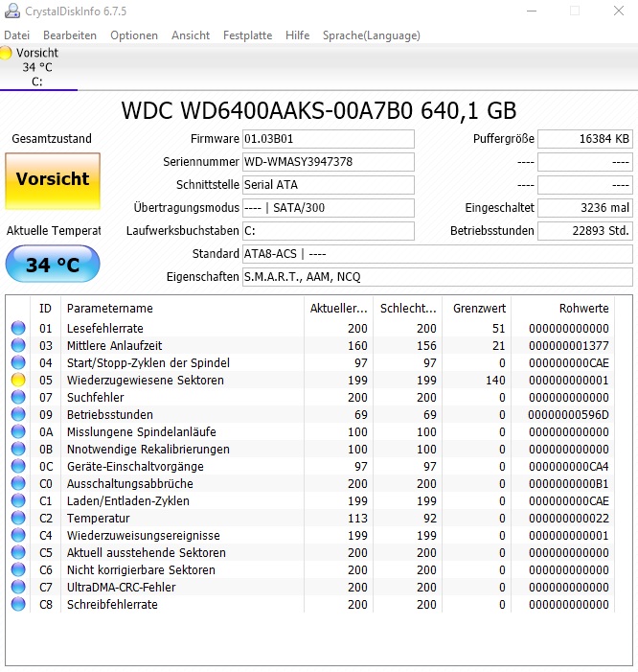638x672 pixels.
Task: Click the Grenzwert column header
Action: point(477,308)
